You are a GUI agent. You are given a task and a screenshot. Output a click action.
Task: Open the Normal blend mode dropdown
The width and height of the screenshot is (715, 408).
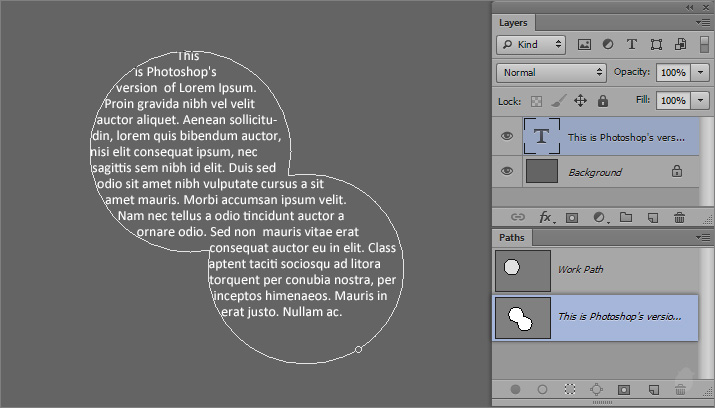551,73
